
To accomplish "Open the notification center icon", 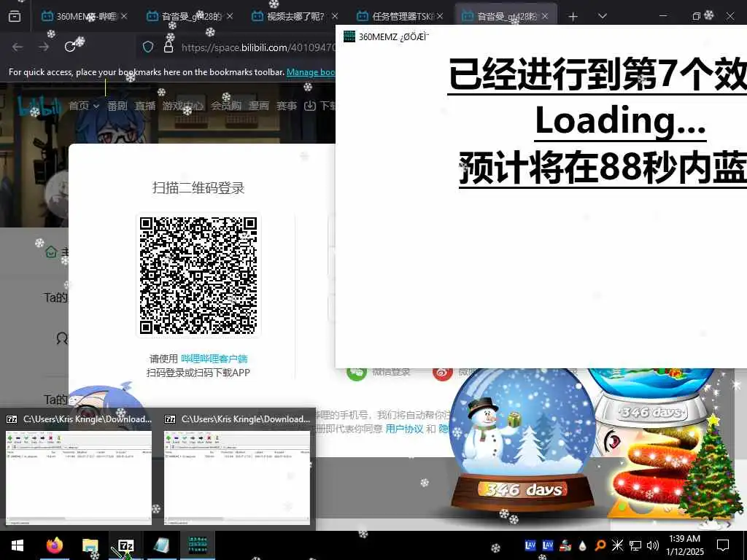I will (x=723, y=545).
